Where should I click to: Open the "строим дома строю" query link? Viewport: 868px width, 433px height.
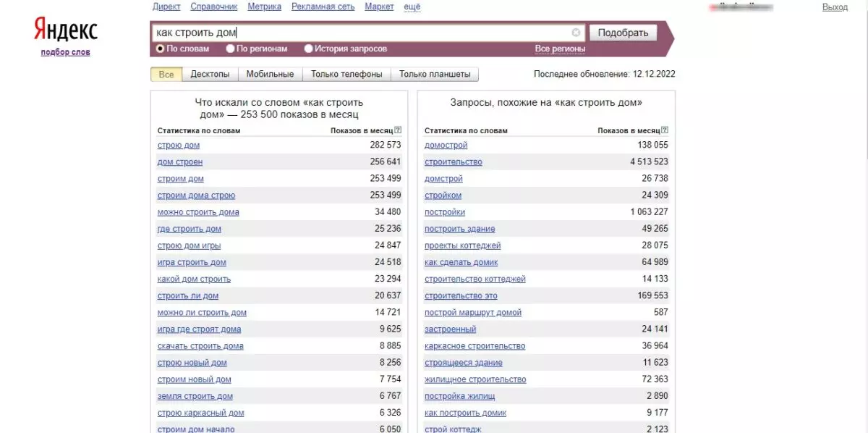click(196, 195)
